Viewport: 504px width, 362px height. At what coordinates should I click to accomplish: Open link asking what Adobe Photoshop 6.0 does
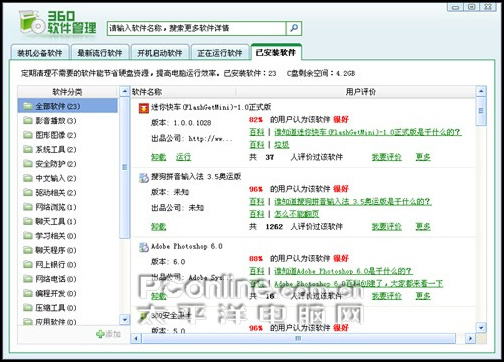click(343, 271)
